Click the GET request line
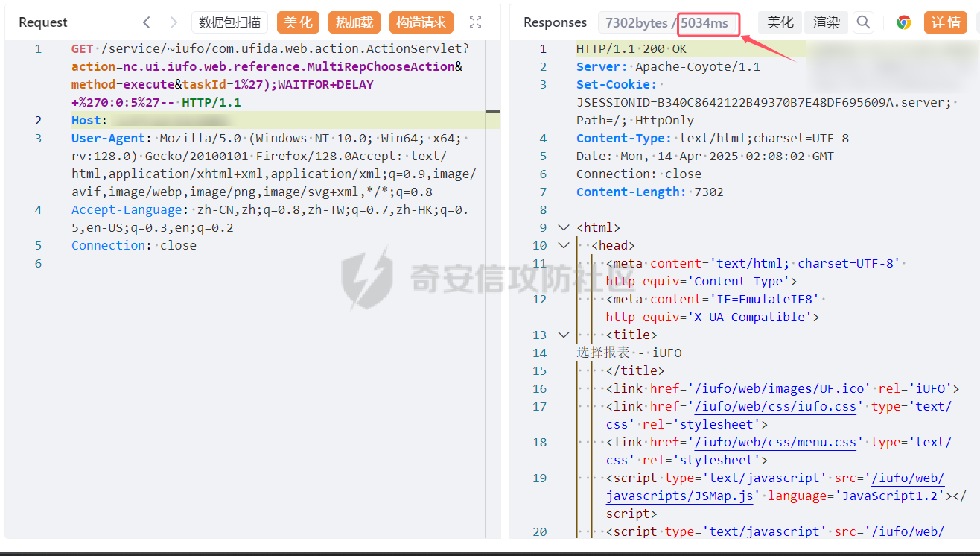This screenshot has height=556, width=980. pos(270,75)
